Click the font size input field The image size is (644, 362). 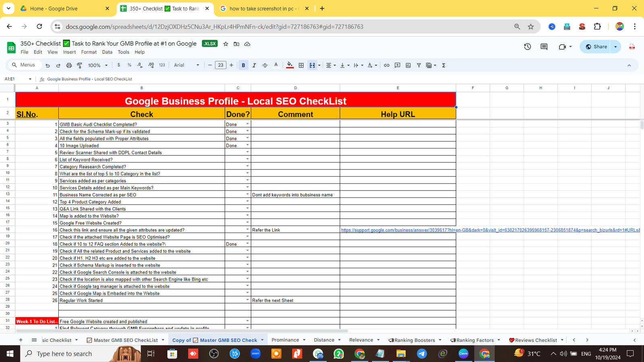click(x=221, y=65)
